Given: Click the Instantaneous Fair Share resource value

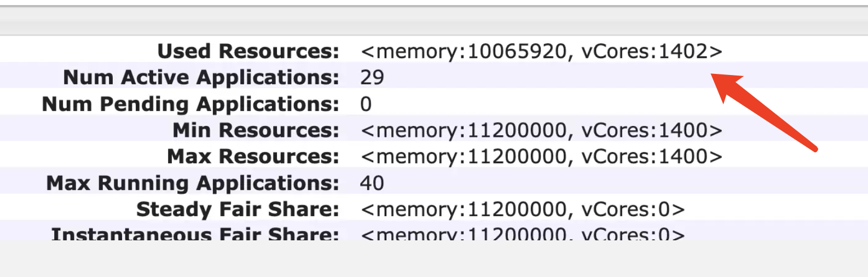Looking at the screenshot, I should coord(523,234).
